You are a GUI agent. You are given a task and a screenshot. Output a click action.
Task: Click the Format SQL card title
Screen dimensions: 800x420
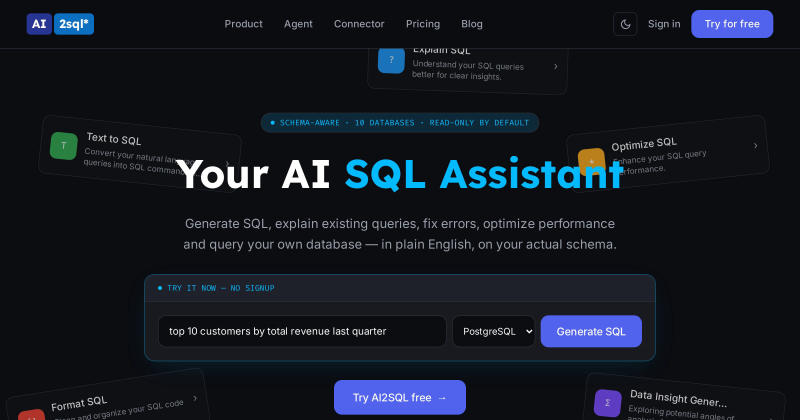(79, 404)
